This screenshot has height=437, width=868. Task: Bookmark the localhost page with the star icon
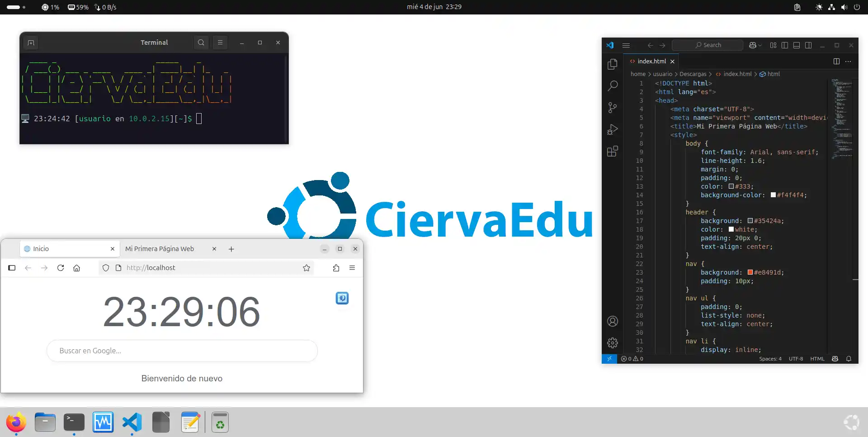(307, 268)
